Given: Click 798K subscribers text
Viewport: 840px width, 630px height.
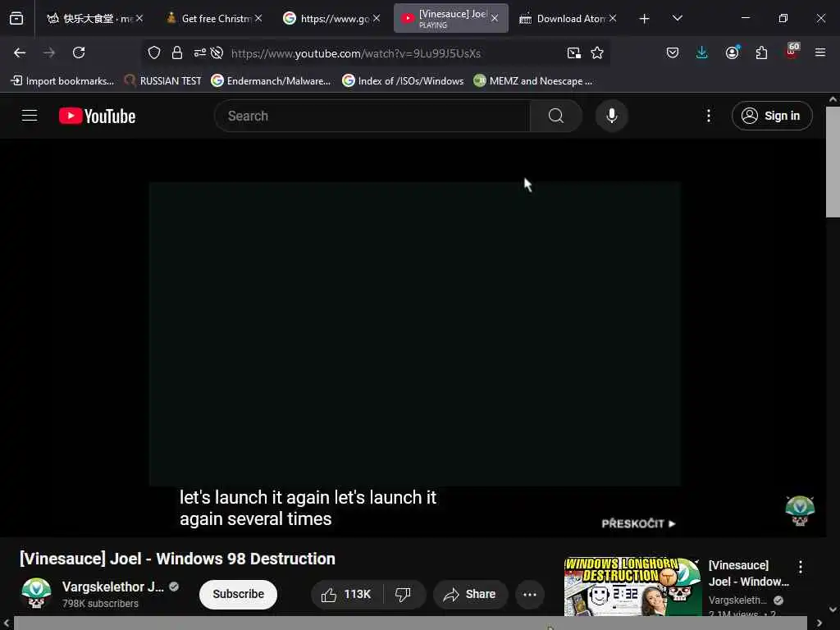Looking at the screenshot, I should pos(100,603).
